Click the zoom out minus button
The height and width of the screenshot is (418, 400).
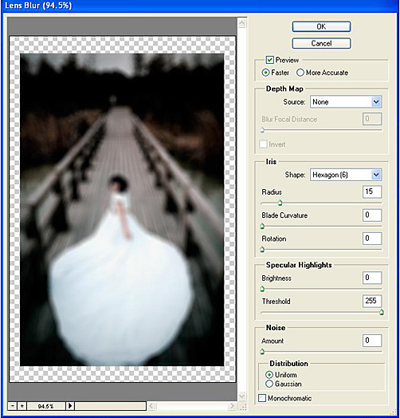tap(13, 406)
